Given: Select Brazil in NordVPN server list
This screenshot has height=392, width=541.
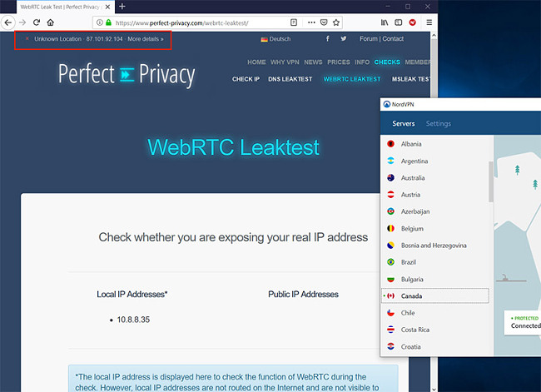Looking at the screenshot, I should (434, 262).
